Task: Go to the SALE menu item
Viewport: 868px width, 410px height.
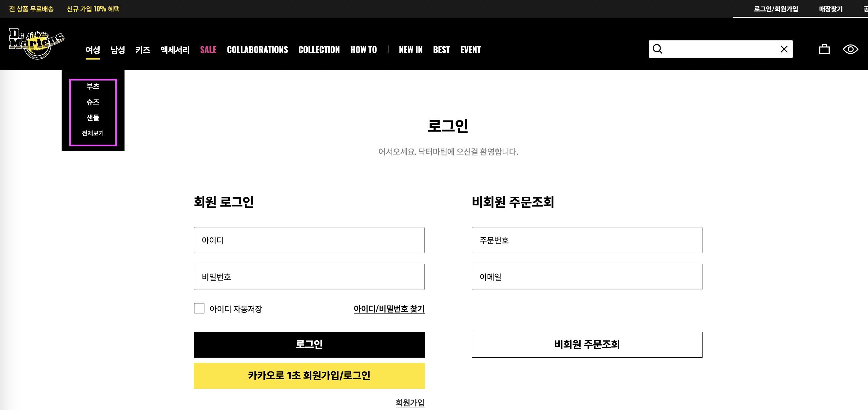Action: (x=208, y=50)
